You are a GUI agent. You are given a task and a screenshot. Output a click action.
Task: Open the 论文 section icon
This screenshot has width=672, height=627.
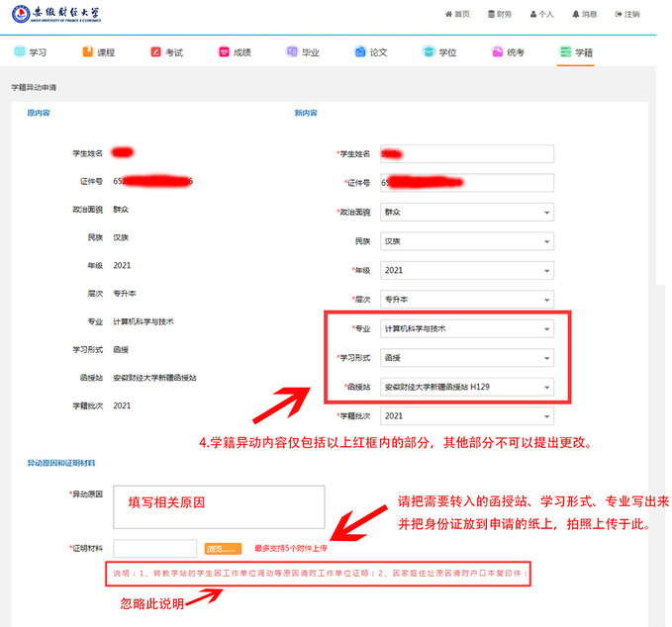[360, 51]
